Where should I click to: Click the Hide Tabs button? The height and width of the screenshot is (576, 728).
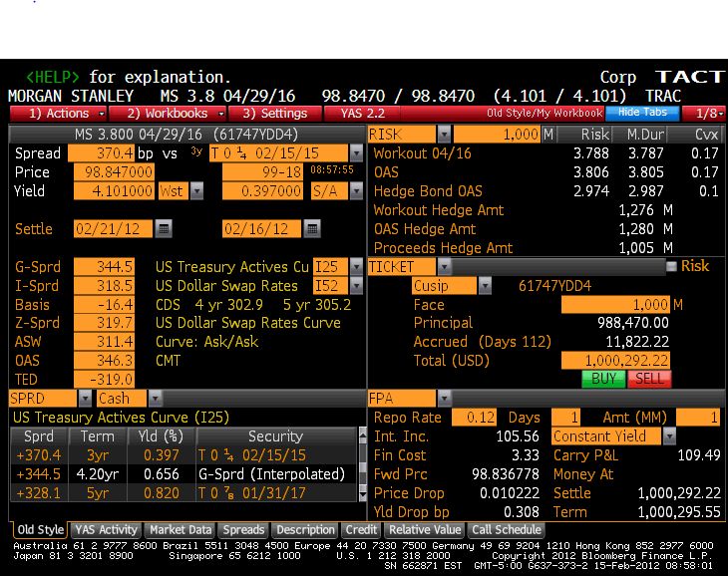tap(642, 113)
